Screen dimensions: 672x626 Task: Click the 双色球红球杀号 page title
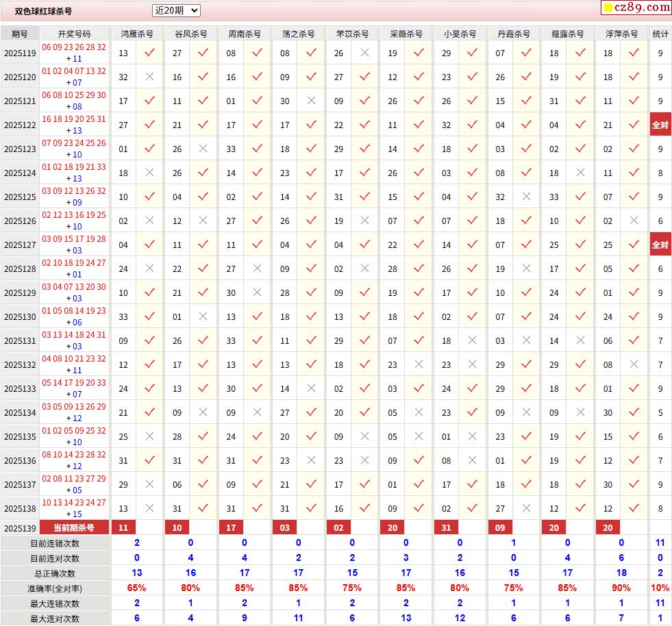pyautogui.click(x=43, y=11)
